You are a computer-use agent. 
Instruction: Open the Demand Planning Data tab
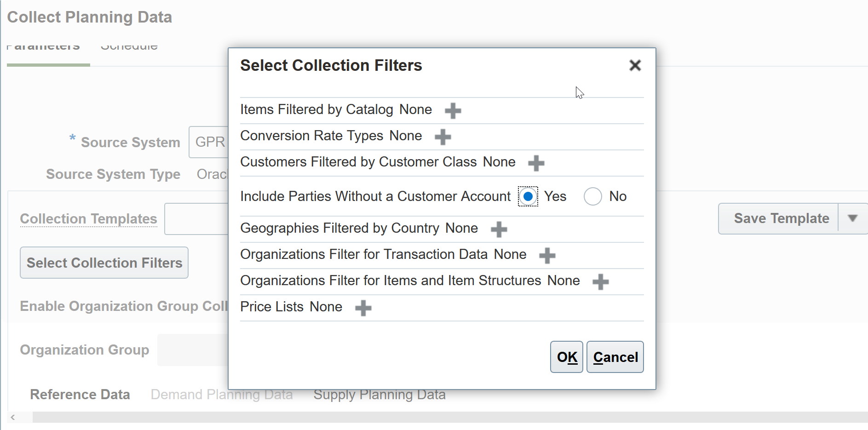point(221,395)
